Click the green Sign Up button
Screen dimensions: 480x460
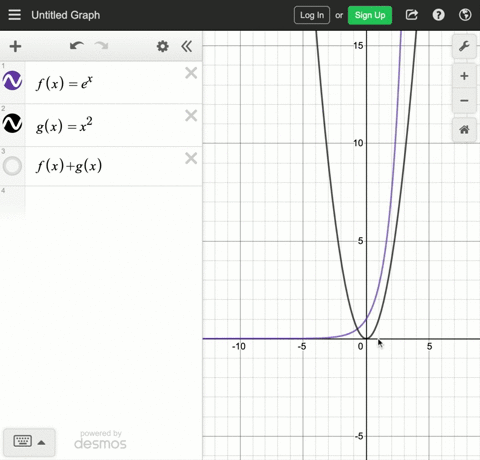[370, 15]
